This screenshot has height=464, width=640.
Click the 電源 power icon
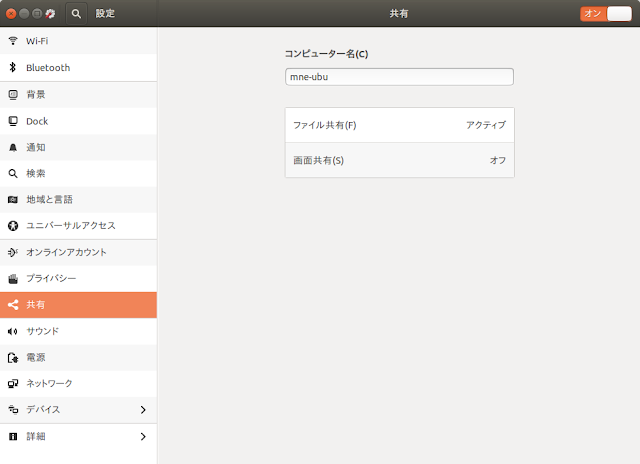(x=13, y=358)
